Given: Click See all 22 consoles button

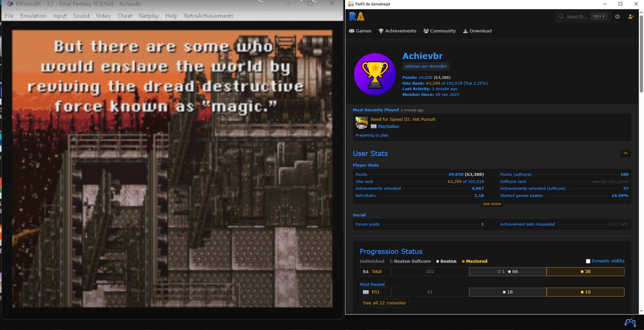Looking at the screenshot, I should coord(384,303).
